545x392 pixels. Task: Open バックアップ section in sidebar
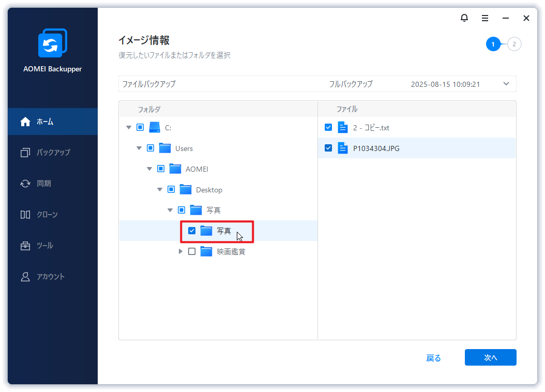pyautogui.click(x=53, y=152)
